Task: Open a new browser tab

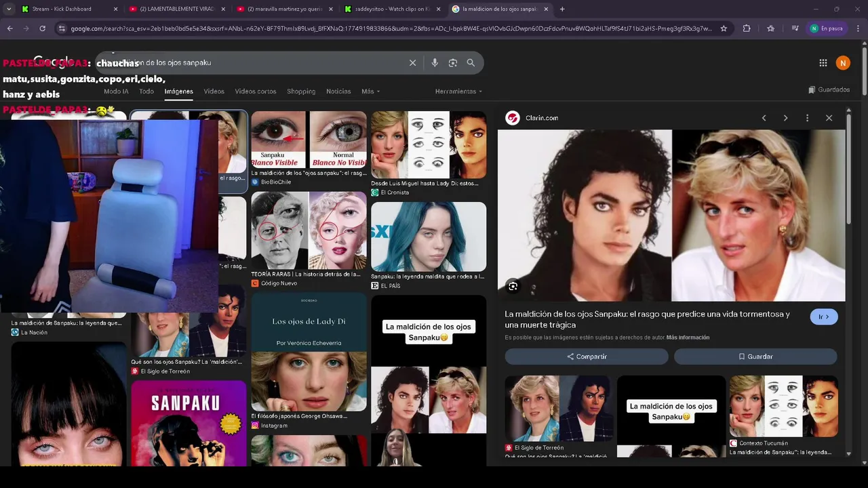Action: click(x=562, y=9)
